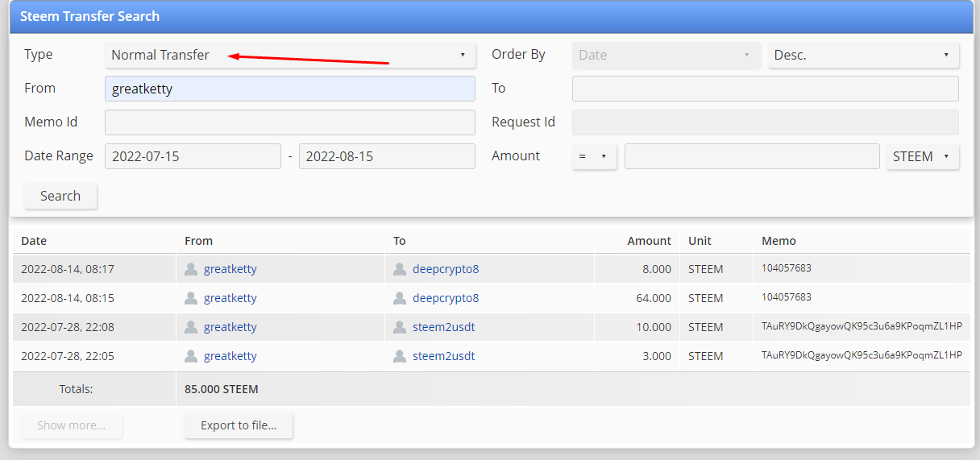The image size is (980, 460).
Task: Open the Amount comparison operator dropdown
Action: [x=594, y=156]
